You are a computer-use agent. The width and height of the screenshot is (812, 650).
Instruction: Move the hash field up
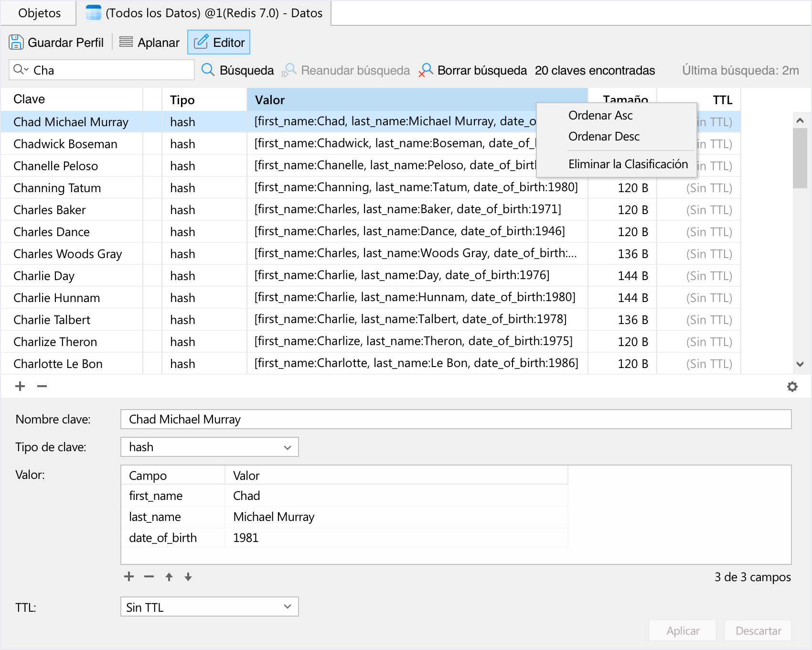169,577
